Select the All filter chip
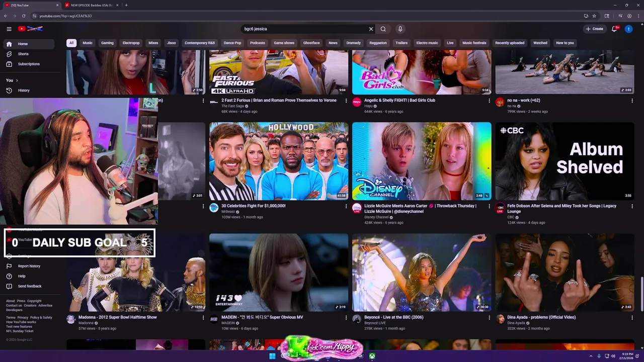 coord(71,43)
